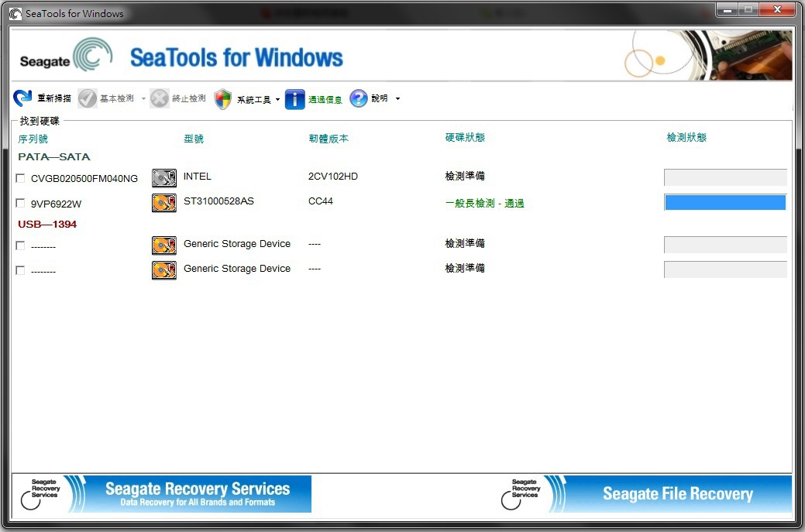Click the INTEL model name
The height and width of the screenshot is (532, 805).
[197, 177]
